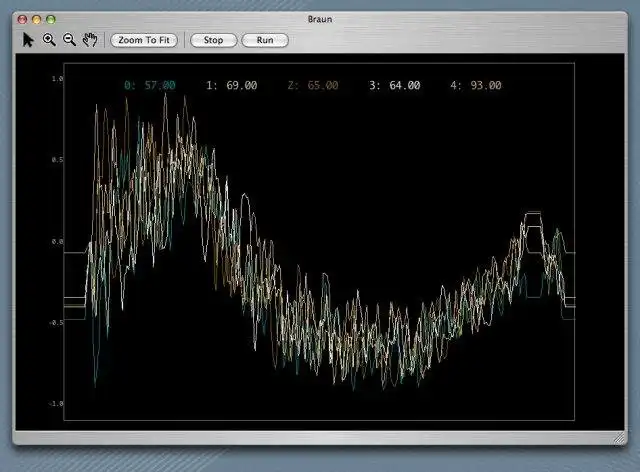Click the -1.0 axis label

pos(56,403)
